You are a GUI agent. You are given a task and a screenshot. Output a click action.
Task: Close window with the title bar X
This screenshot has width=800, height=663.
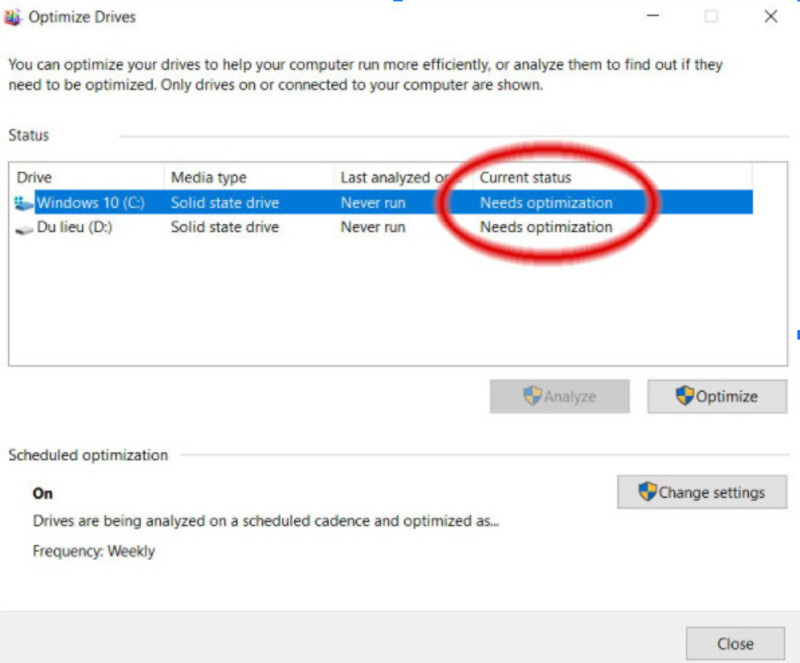[771, 16]
